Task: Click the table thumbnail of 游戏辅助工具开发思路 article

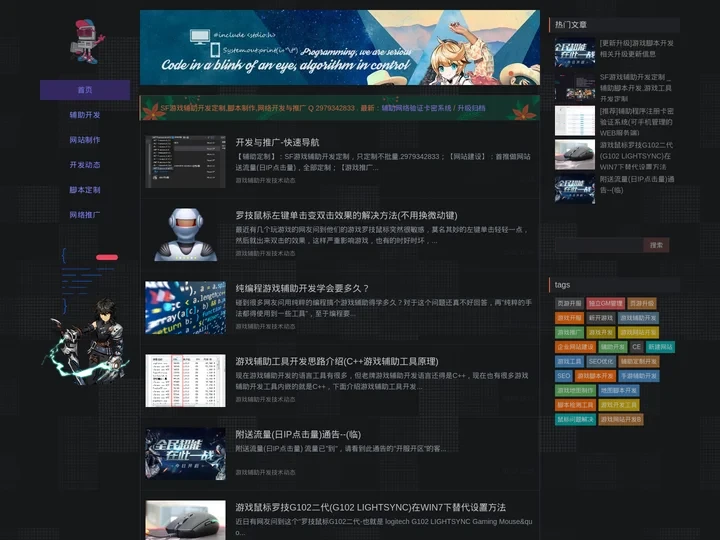Action: click(186, 381)
